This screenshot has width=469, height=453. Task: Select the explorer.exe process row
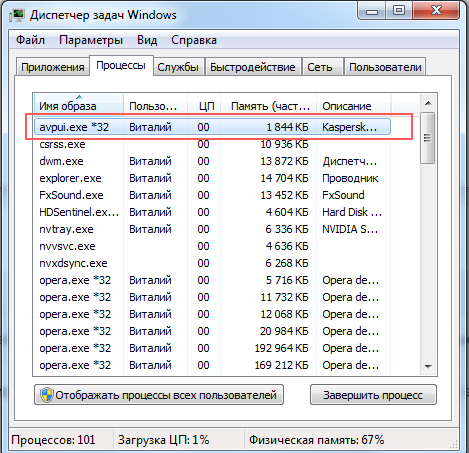(x=212, y=178)
